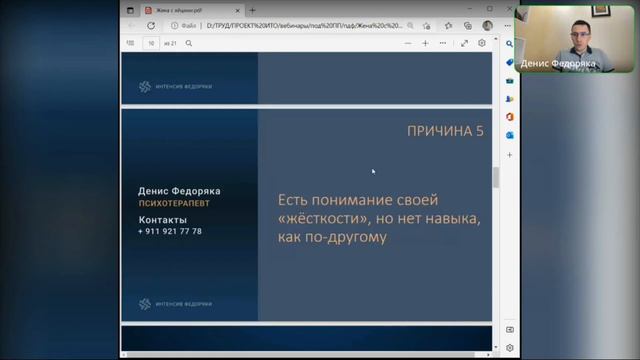Zoom in the PDF with plus
The height and width of the screenshot is (360, 640).
[425, 43]
